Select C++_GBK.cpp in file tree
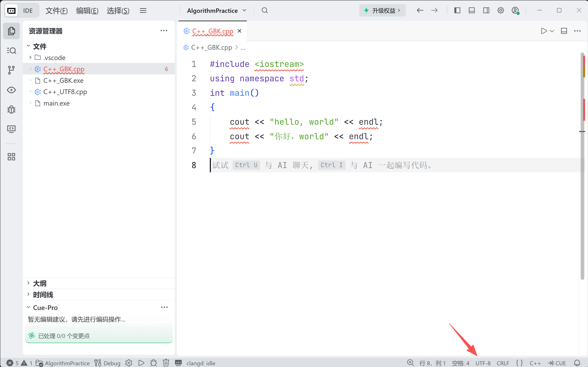 [x=99, y=69]
